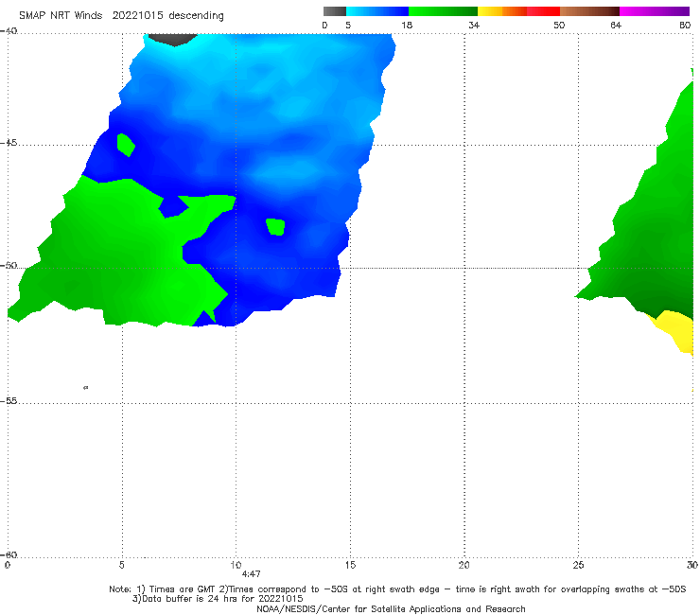Viewport: 700px width, 615px height.
Task: Pick the gray segment of the wind colorbar
Action: [x=335, y=11]
